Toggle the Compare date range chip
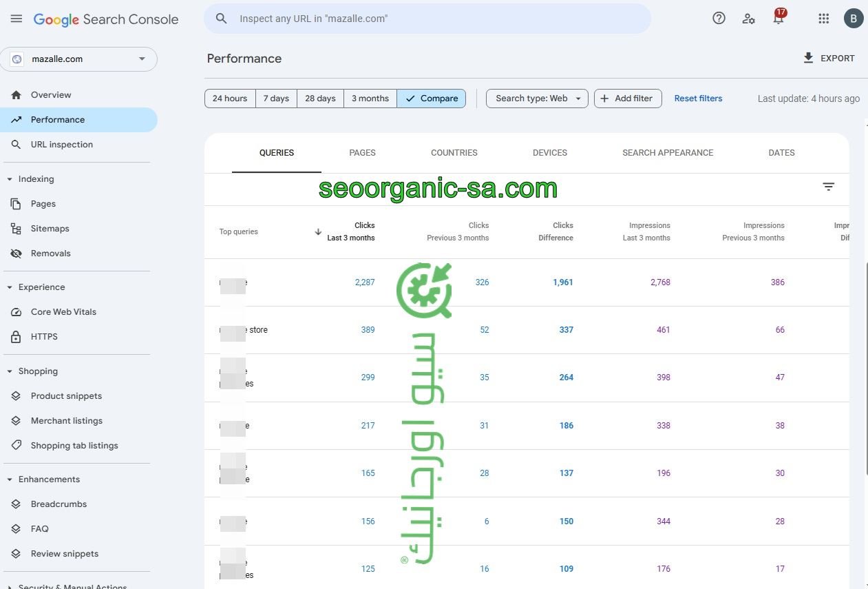Image resolution: width=868 pixels, height=589 pixels. (432, 99)
